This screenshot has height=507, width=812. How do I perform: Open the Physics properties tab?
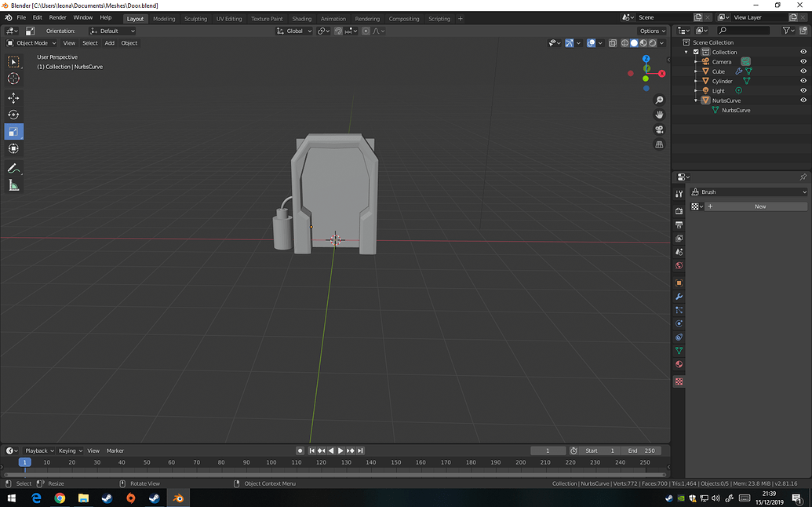(679, 323)
